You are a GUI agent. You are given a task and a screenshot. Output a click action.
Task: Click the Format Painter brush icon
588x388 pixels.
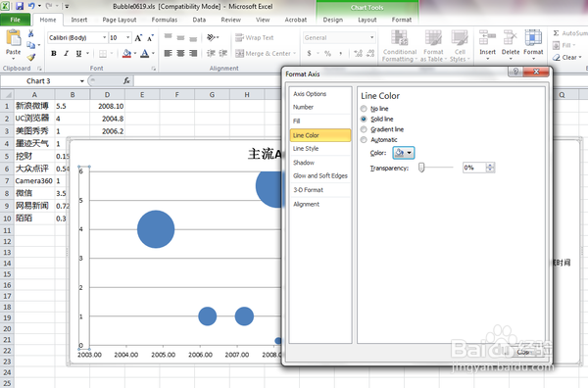(31, 57)
